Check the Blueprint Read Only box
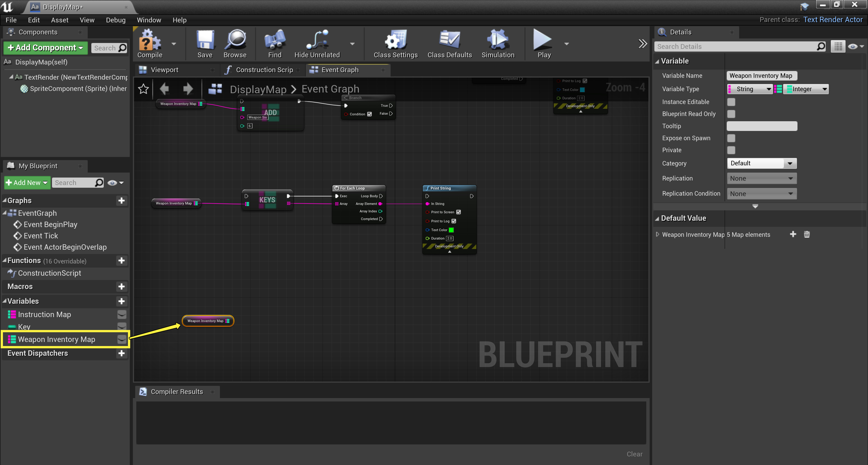This screenshot has width=868, height=465. tap(731, 114)
